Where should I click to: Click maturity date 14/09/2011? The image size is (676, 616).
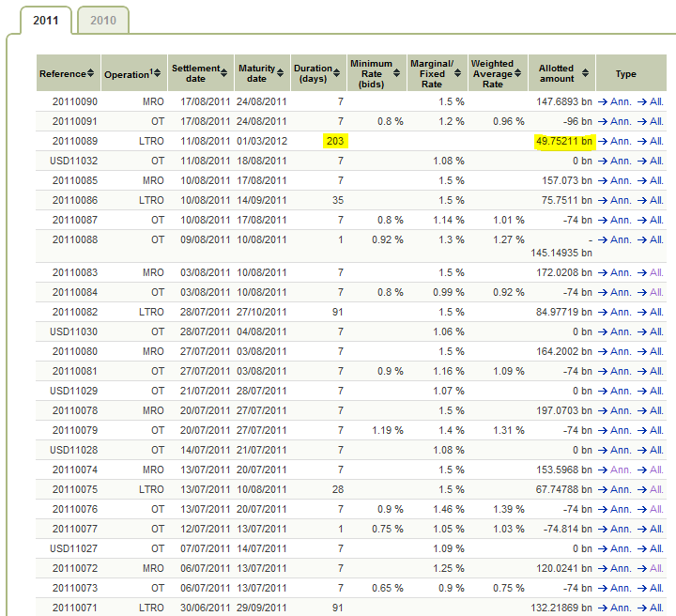pyautogui.click(x=262, y=200)
